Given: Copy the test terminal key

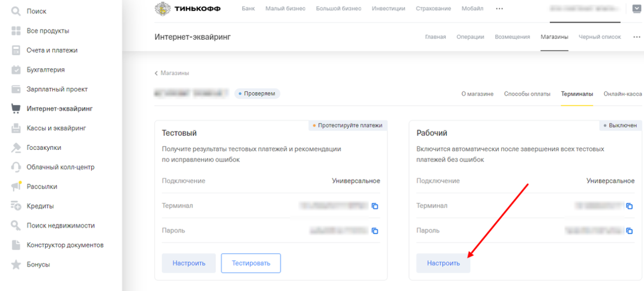Looking at the screenshot, I should (375, 206).
